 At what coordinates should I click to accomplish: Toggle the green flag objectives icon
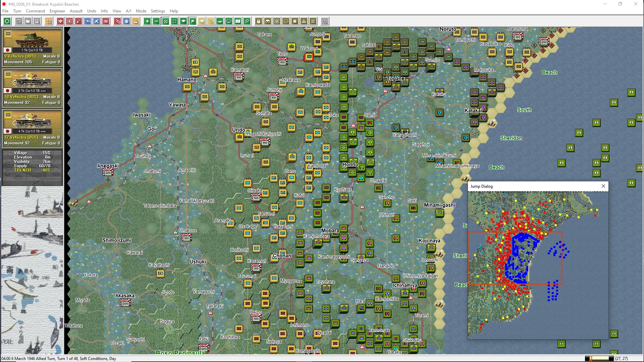[193, 21]
